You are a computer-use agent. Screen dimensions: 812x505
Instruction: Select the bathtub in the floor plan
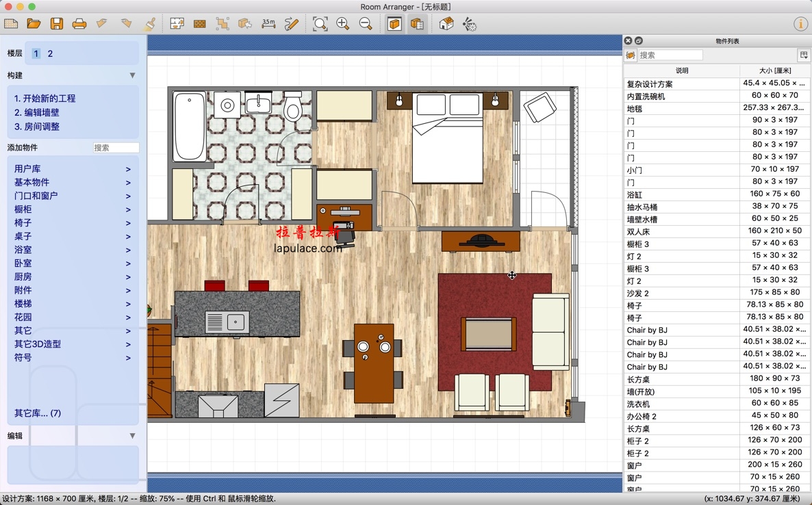(190, 126)
